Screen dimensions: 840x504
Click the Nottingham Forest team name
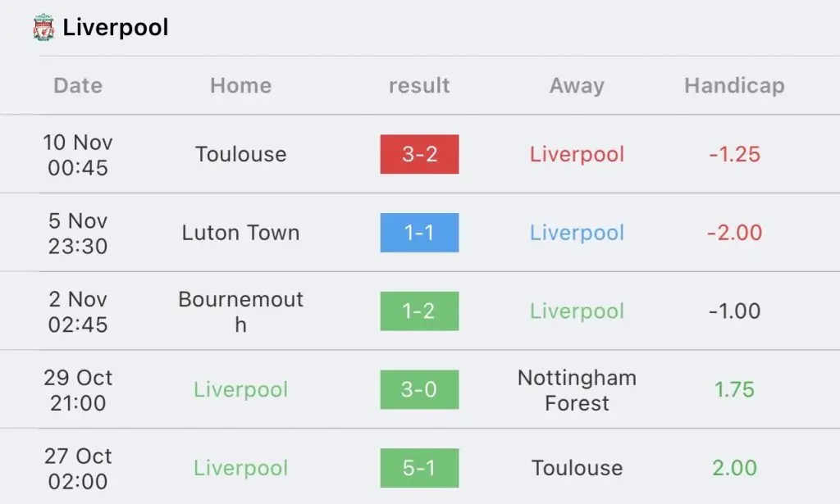click(577, 390)
